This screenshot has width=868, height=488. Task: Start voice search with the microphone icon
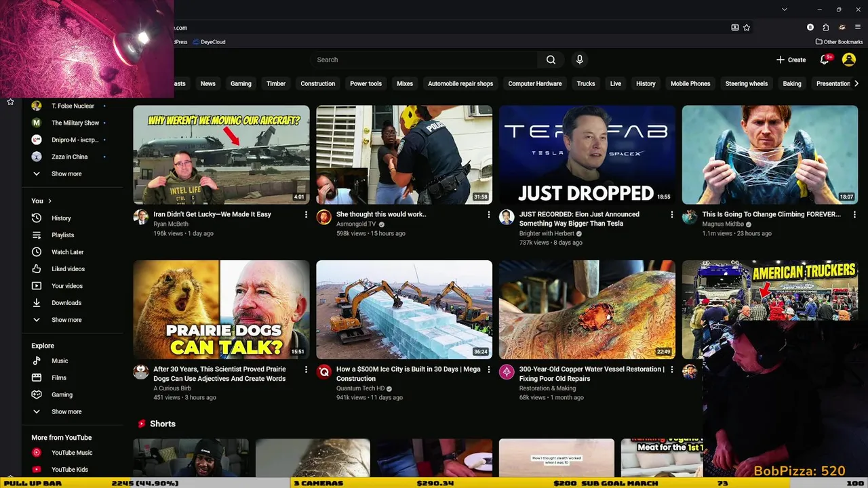tap(579, 60)
